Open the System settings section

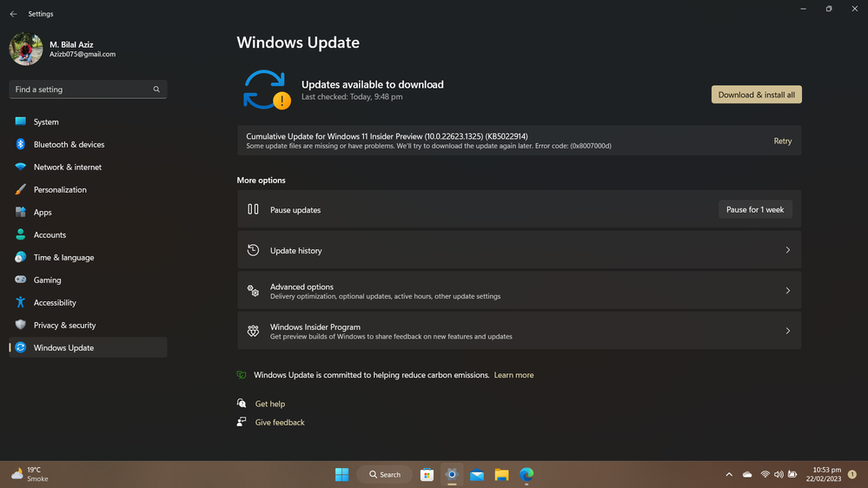click(88, 122)
